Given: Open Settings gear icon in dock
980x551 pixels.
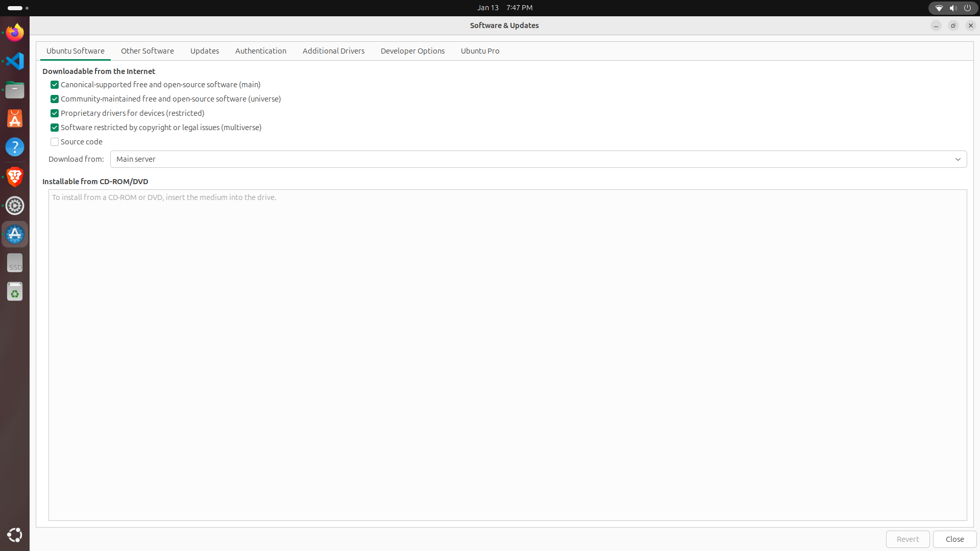Looking at the screenshot, I should (15, 206).
